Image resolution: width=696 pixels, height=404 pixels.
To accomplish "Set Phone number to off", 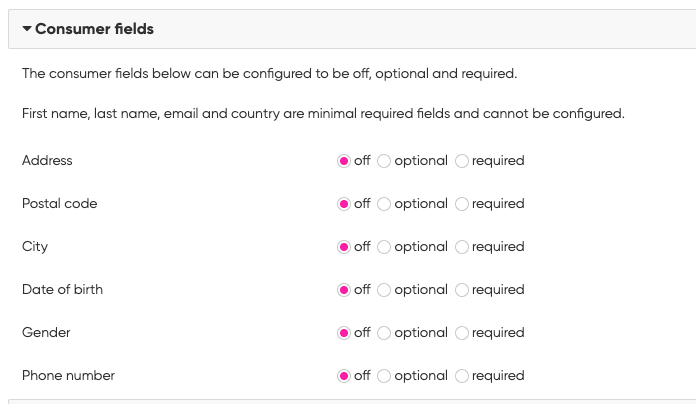I will click(344, 376).
